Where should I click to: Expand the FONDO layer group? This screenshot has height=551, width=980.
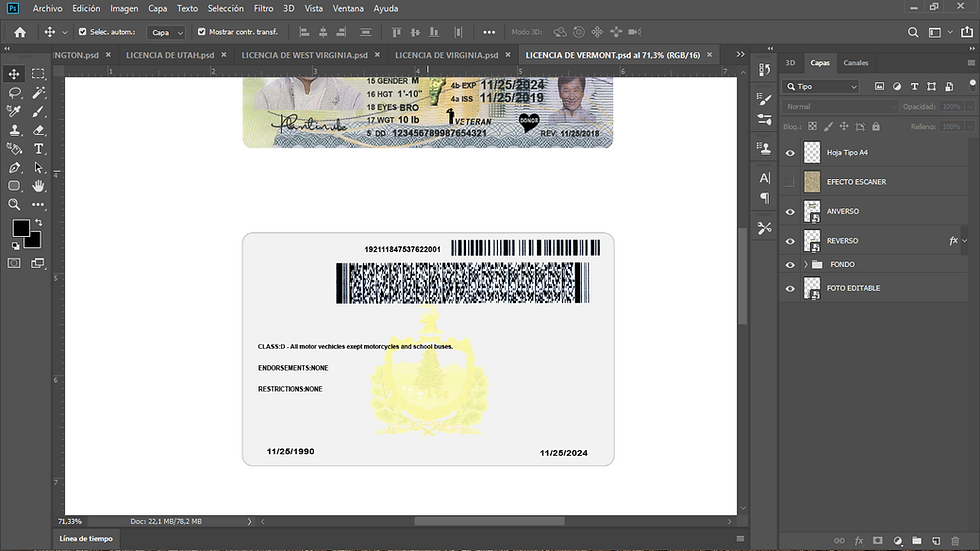pos(806,264)
